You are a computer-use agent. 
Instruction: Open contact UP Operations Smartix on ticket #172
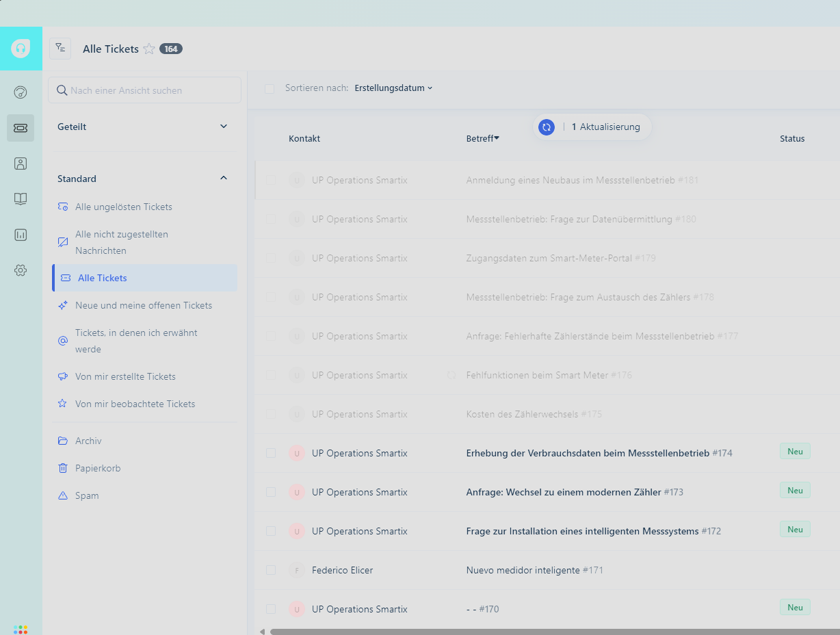tap(359, 531)
